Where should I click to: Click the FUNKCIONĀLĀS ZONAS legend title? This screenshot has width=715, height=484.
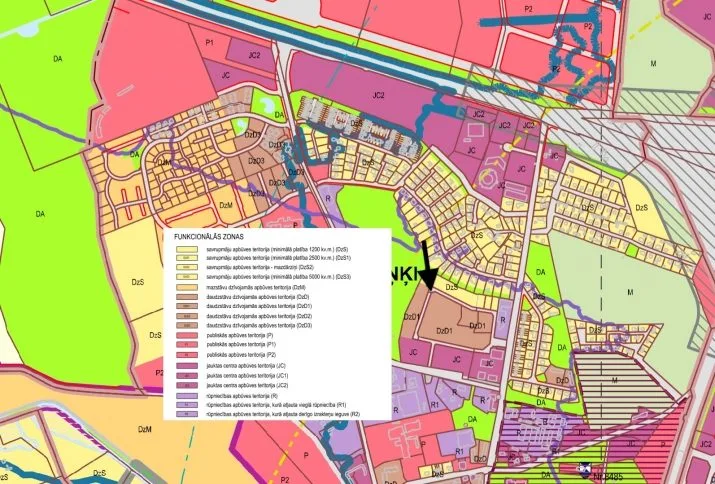pyautogui.click(x=209, y=237)
